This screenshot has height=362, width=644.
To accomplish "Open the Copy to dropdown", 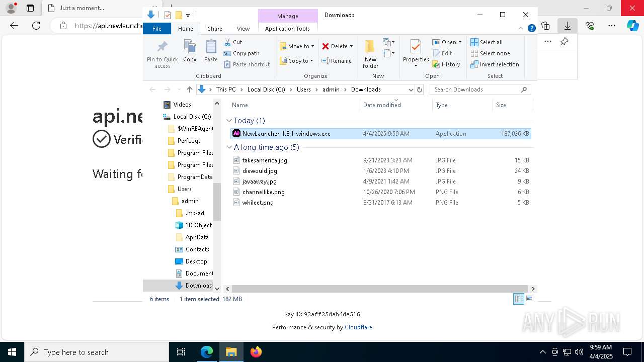I will click(x=296, y=61).
